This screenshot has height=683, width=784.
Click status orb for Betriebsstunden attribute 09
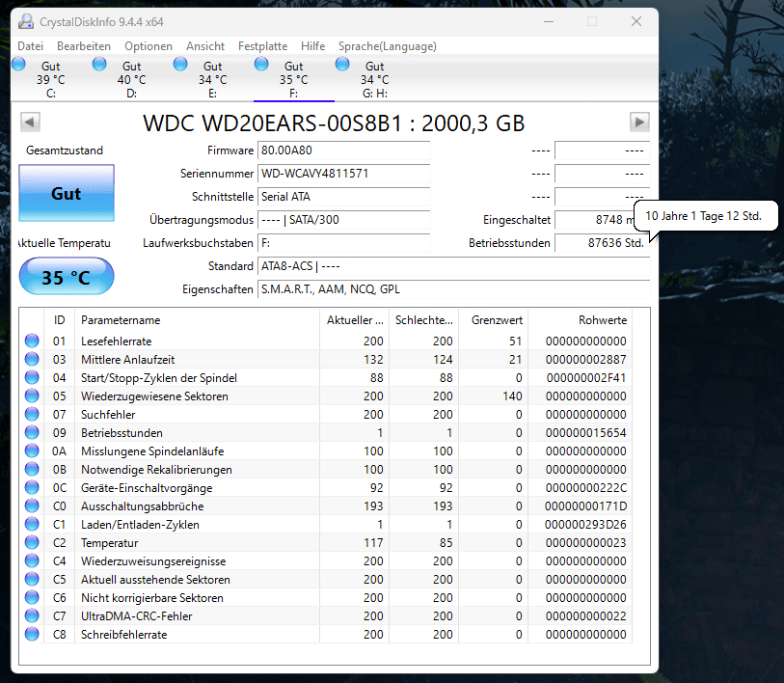pos(32,433)
